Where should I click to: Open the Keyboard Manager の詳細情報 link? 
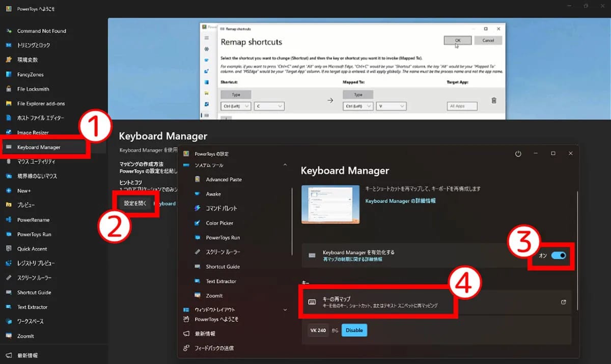400,201
